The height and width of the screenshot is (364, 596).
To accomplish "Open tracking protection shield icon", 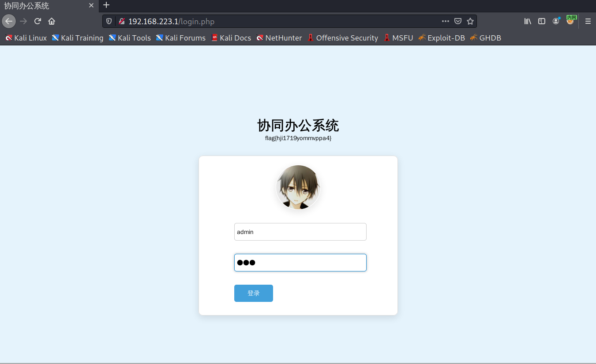I will [109, 21].
